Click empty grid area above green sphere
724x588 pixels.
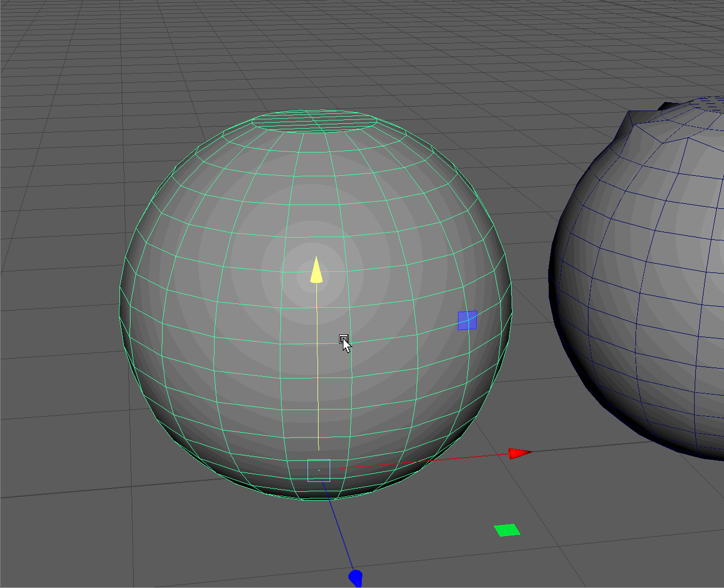[310, 55]
